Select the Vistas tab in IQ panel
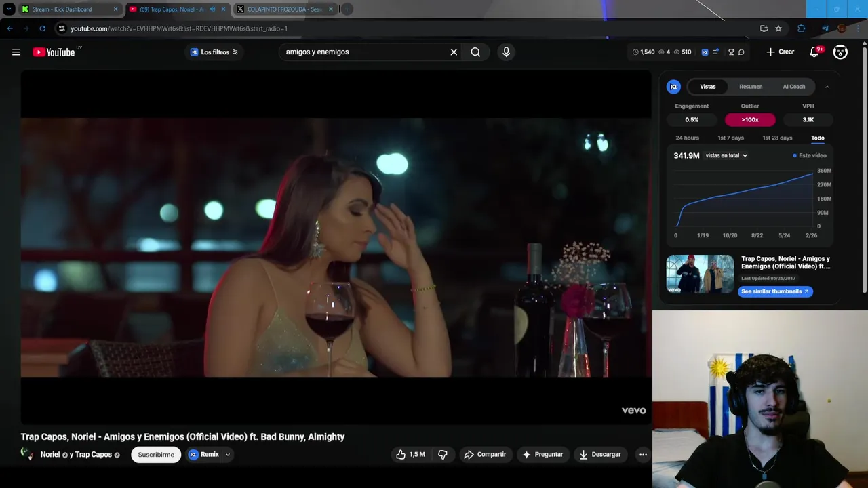Viewport: 868px width, 488px height. (708, 87)
